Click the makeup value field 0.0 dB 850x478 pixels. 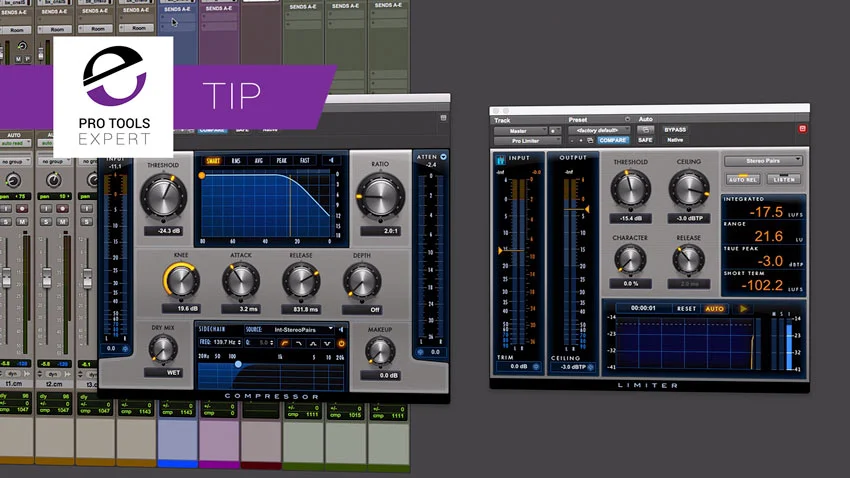click(380, 375)
